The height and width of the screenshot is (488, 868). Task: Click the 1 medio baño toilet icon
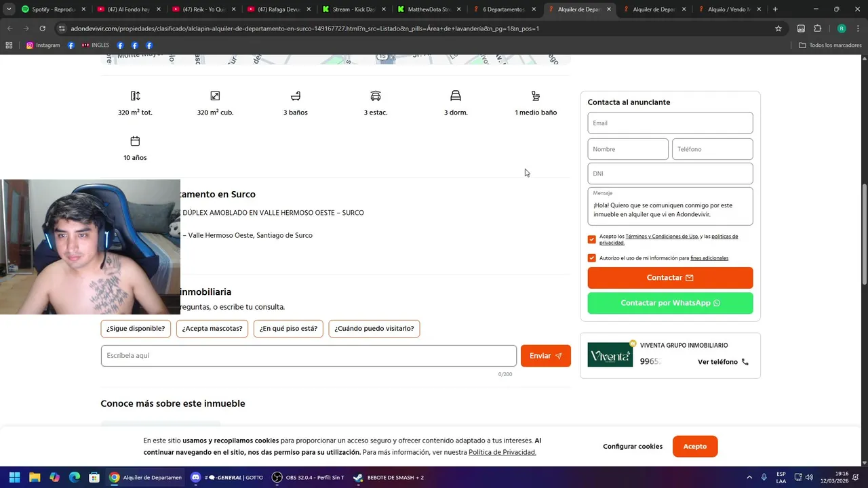pyautogui.click(x=536, y=96)
